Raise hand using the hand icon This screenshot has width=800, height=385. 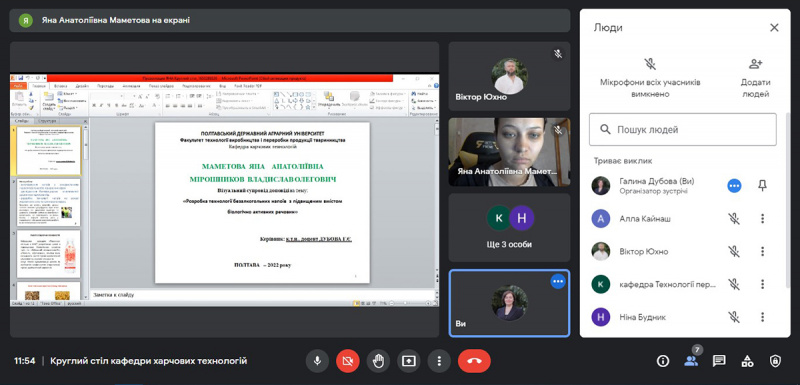378,361
